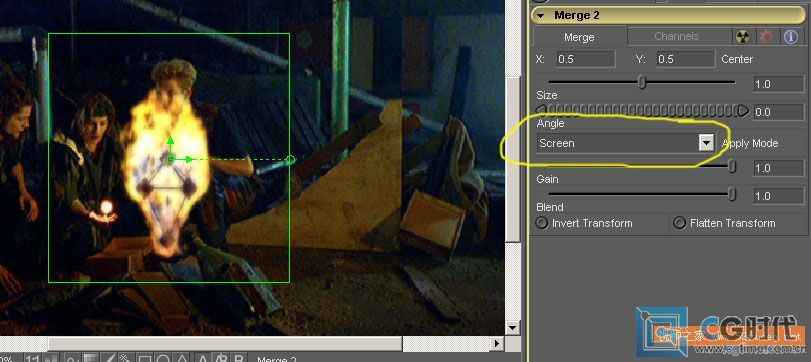Click the Size value field showing 1.0
Image resolution: width=811 pixels, height=362 pixels.
[778, 84]
